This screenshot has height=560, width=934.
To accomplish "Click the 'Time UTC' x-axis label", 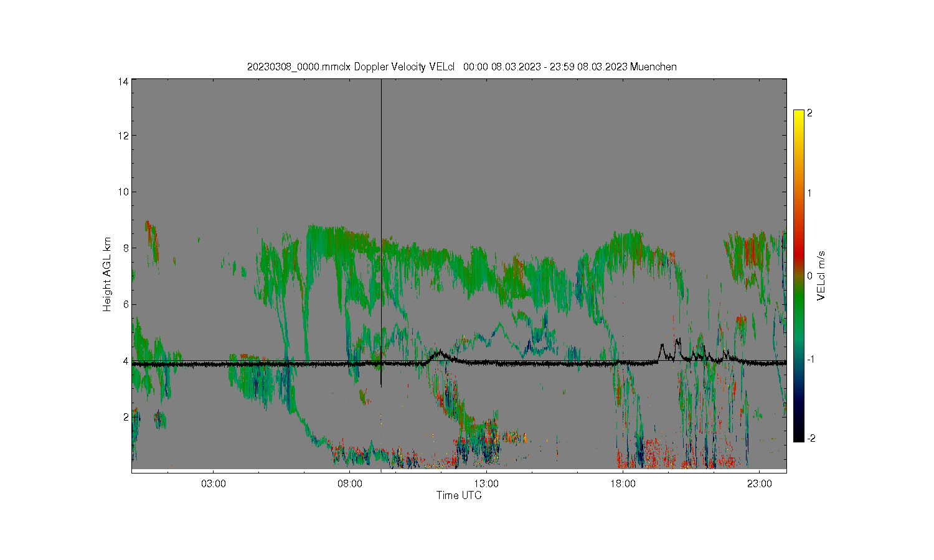I will point(459,496).
